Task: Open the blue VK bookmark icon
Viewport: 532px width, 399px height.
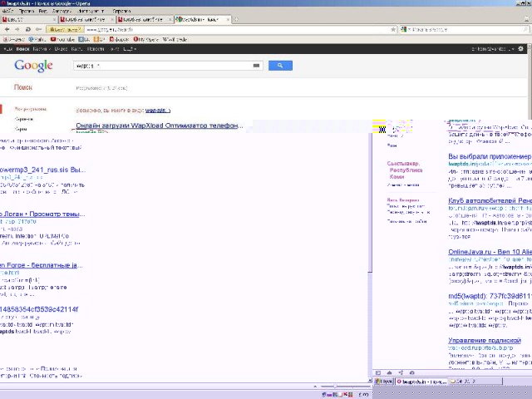Action: pos(84,39)
